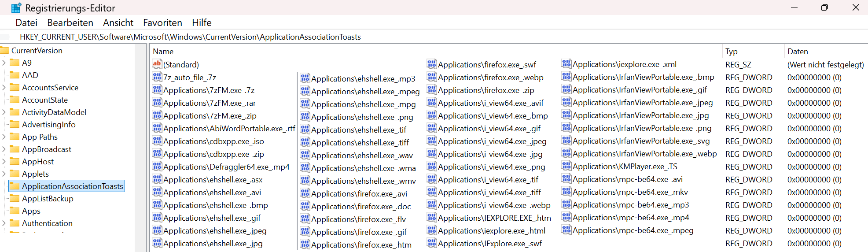Select the (Standard) string value icon
Screen dimensions: 868x252
pos(157,64)
